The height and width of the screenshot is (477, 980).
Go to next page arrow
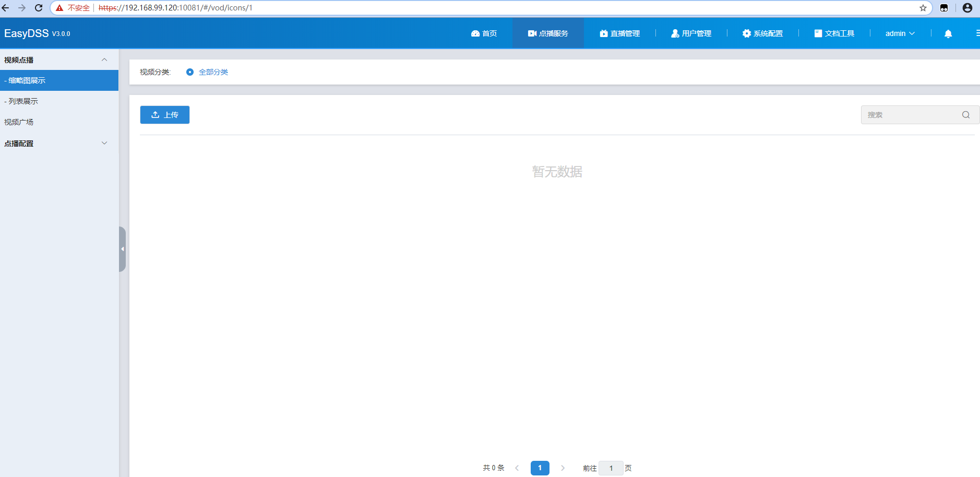pyautogui.click(x=563, y=468)
